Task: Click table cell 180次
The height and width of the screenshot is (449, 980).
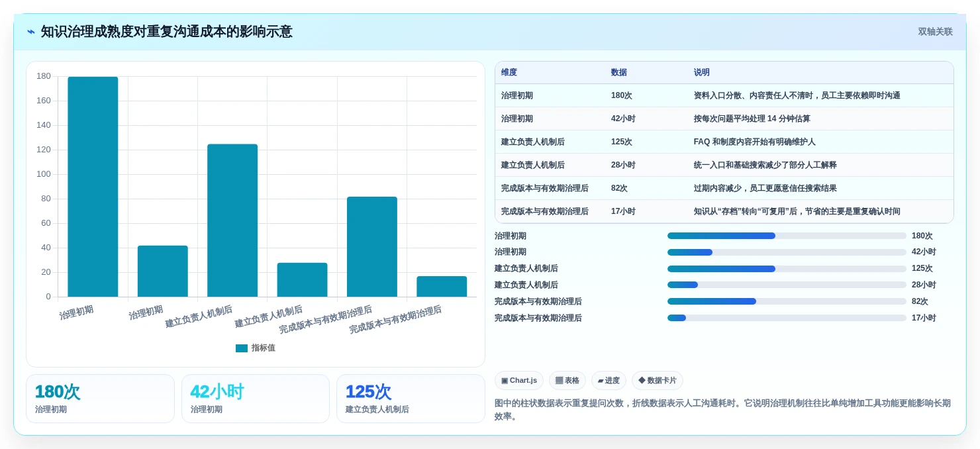Action: (x=622, y=95)
